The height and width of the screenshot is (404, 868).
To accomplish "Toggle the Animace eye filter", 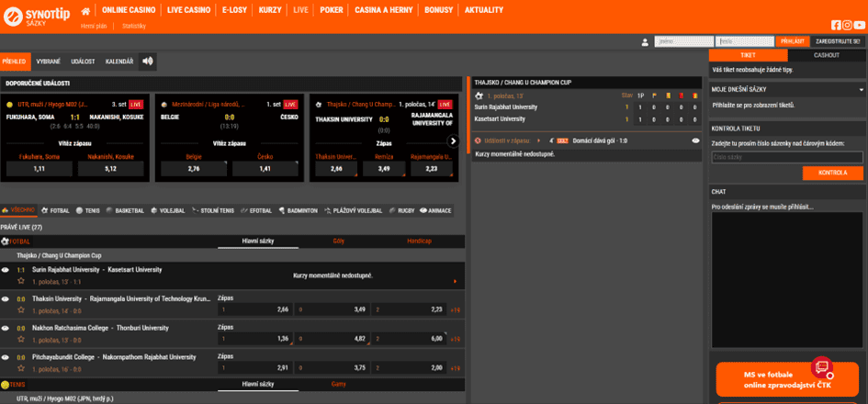I will click(x=436, y=211).
